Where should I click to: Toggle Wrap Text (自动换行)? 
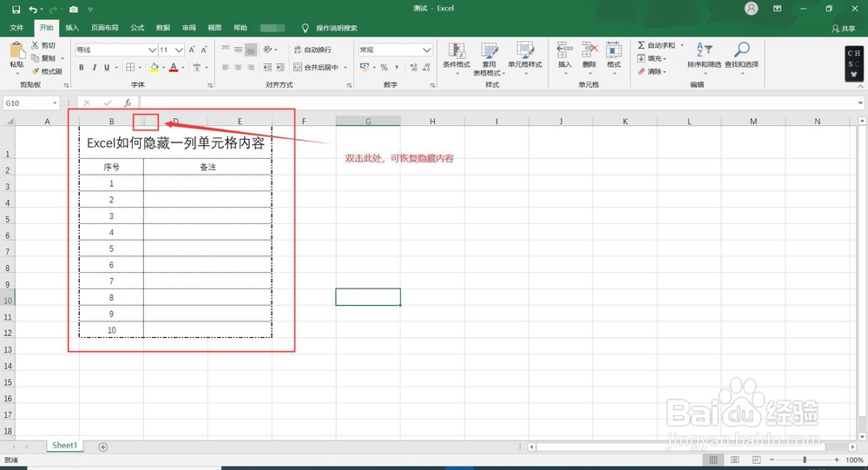312,50
